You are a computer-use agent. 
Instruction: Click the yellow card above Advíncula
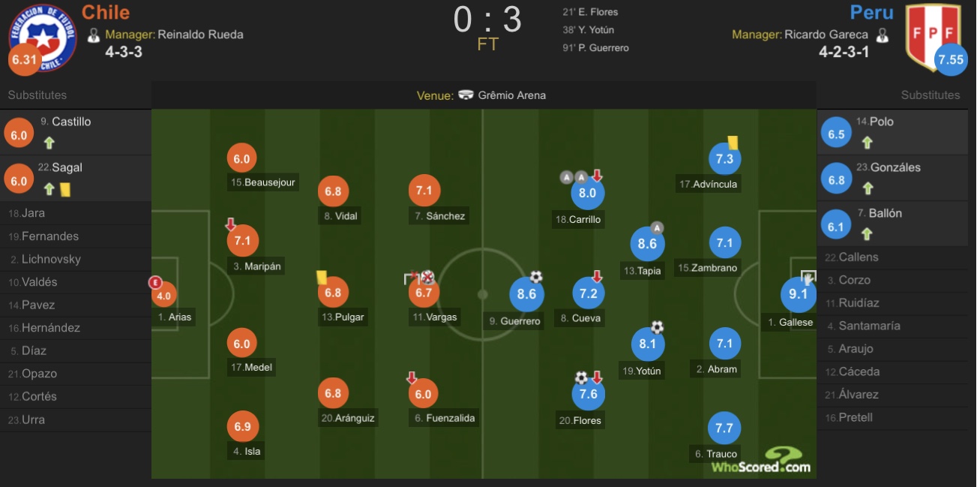coord(733,143)
